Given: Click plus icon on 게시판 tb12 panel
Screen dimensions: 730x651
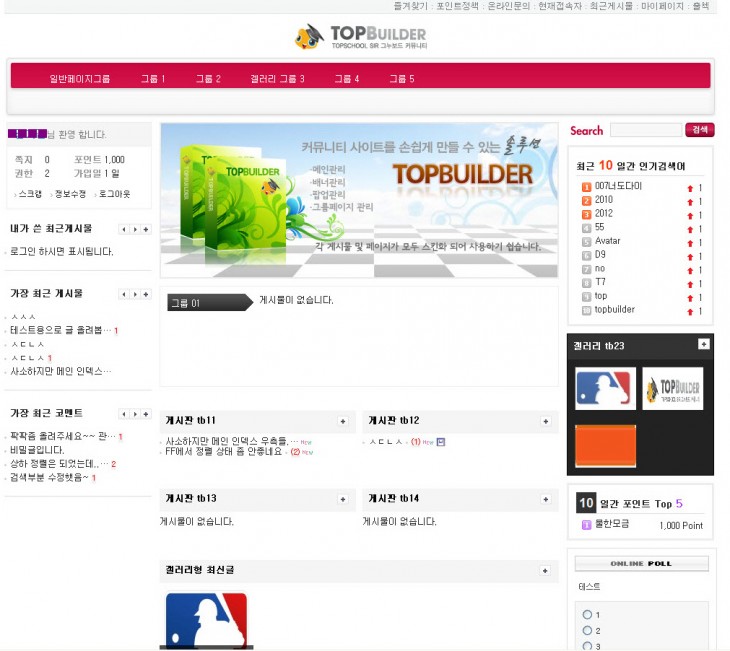Looking at the screenshot, I should [x=545, y=421].
